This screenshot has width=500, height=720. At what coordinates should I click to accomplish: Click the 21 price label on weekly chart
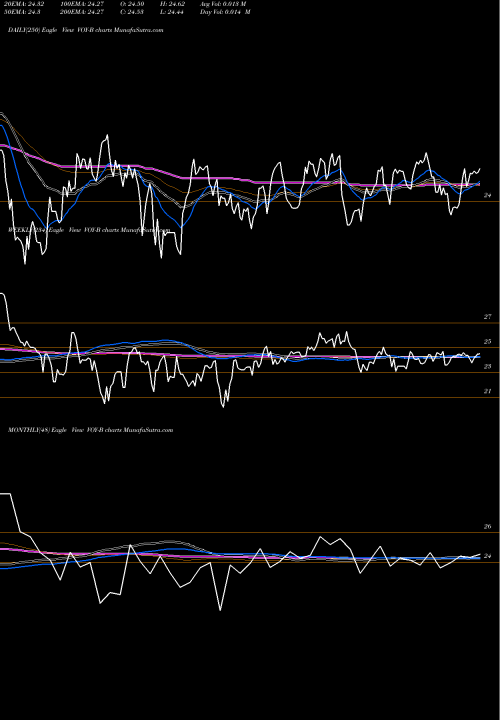488,391
